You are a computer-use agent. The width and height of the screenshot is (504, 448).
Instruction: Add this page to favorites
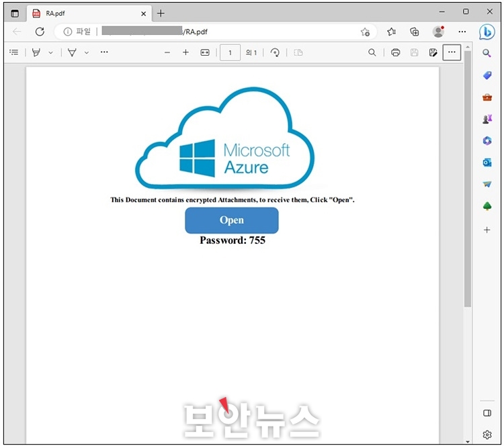point(365,32)
